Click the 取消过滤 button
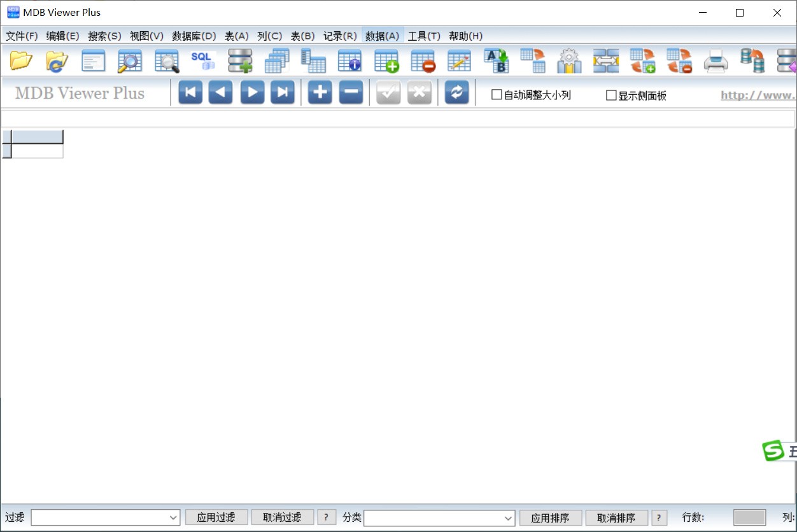This screenshot has width=797, height=532. point(283,517)
